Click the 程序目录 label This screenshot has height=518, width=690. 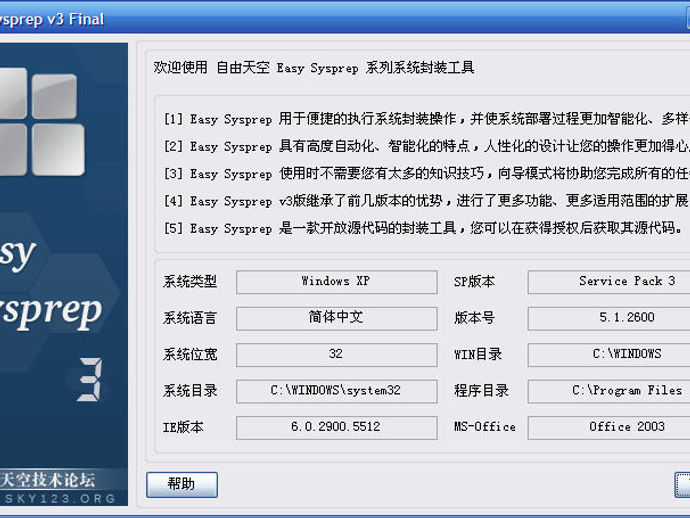tap(481, 391)
